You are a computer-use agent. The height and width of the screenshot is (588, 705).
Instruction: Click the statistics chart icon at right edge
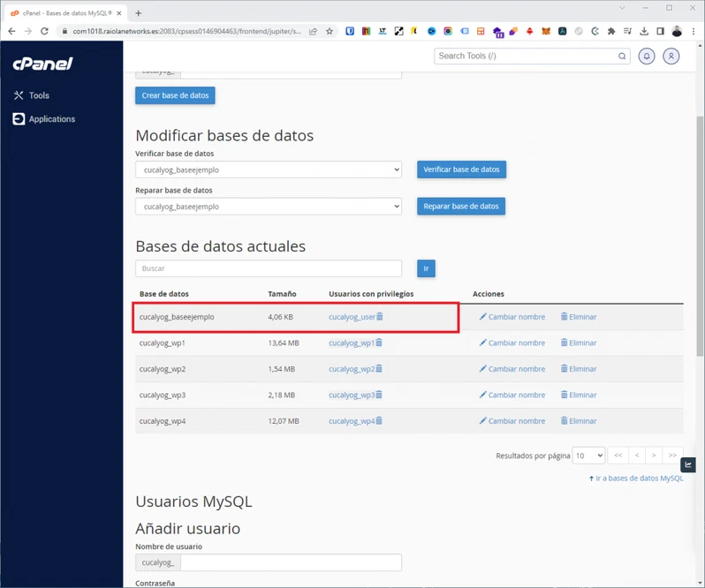pyautogui.click(x=688, y=464)
